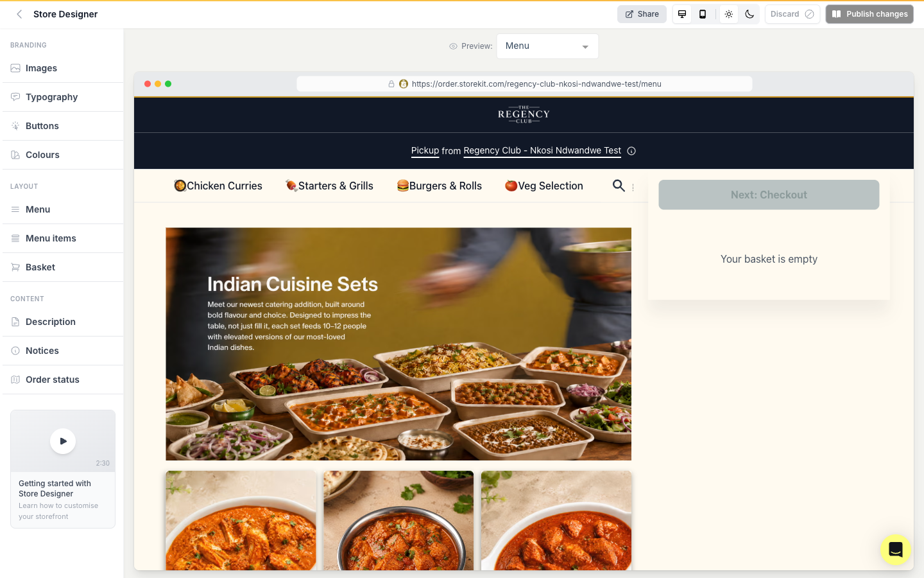Image resolution: width=924 pixels, height=578 pixels.
Task: Enable dark mode with moon icon
Action: 749,14
